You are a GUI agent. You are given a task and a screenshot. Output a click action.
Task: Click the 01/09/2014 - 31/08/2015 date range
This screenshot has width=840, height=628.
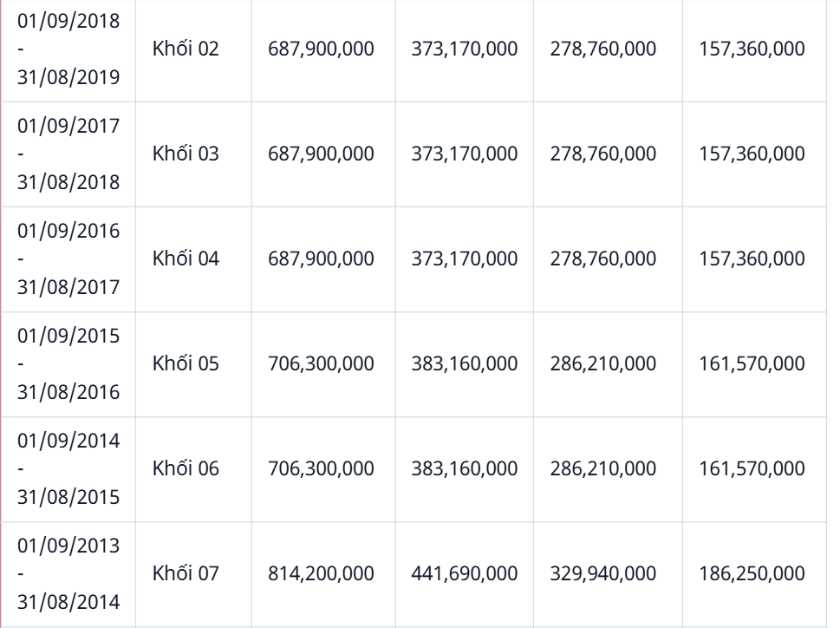tap(68, 468)
